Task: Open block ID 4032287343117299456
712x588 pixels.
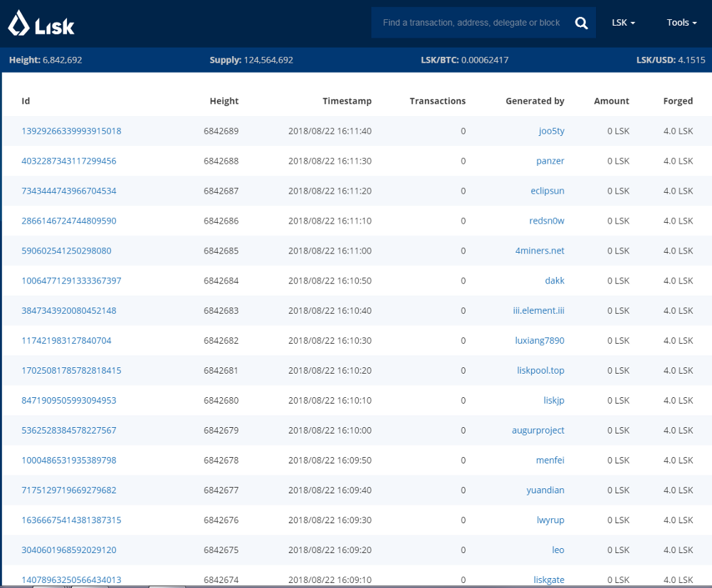Action: tap(69, 161)
